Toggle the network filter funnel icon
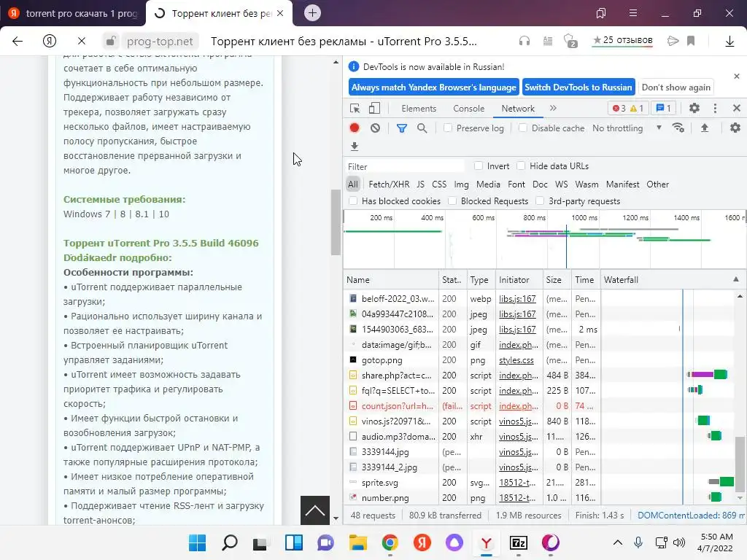747x560 pixels. [402, 128]
